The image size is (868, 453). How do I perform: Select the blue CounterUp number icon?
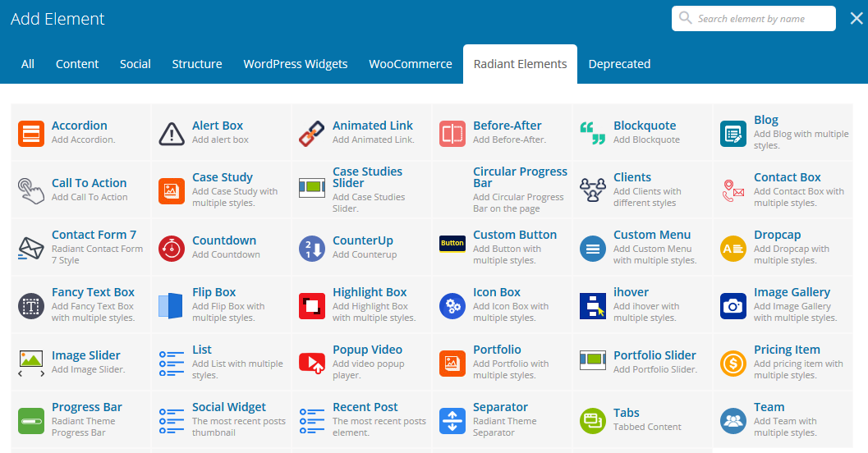[x=312, y=248]
